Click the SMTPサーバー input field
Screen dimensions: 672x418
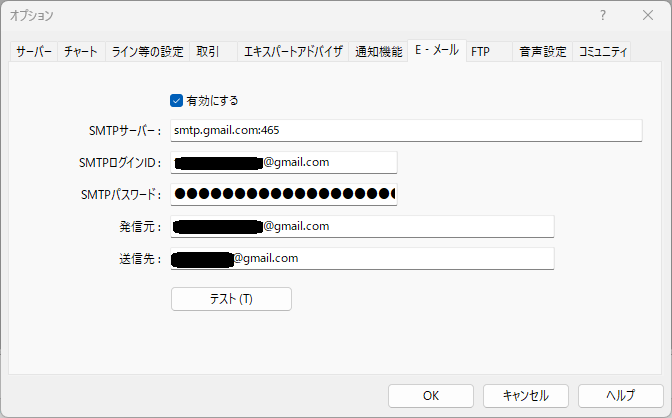pyautogui.click(x=405, y=130)
